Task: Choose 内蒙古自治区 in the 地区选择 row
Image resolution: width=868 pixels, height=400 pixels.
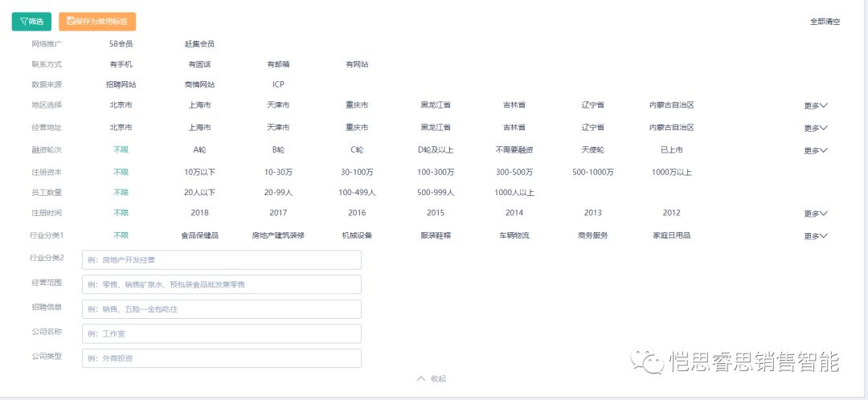Action: (x=671, y=104)
